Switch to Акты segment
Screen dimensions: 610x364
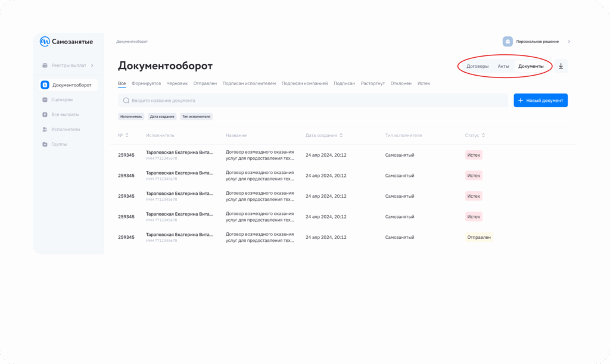click(503, 66)
